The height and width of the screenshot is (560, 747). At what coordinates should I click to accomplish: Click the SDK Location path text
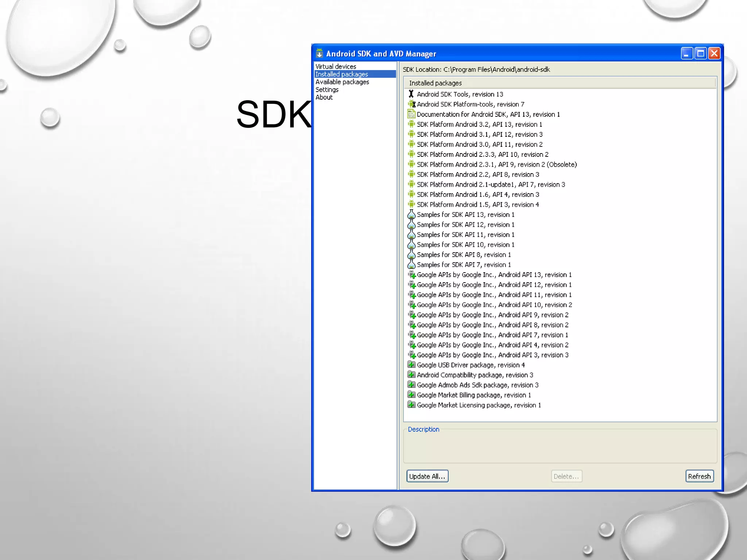click(x=496, y=69)
